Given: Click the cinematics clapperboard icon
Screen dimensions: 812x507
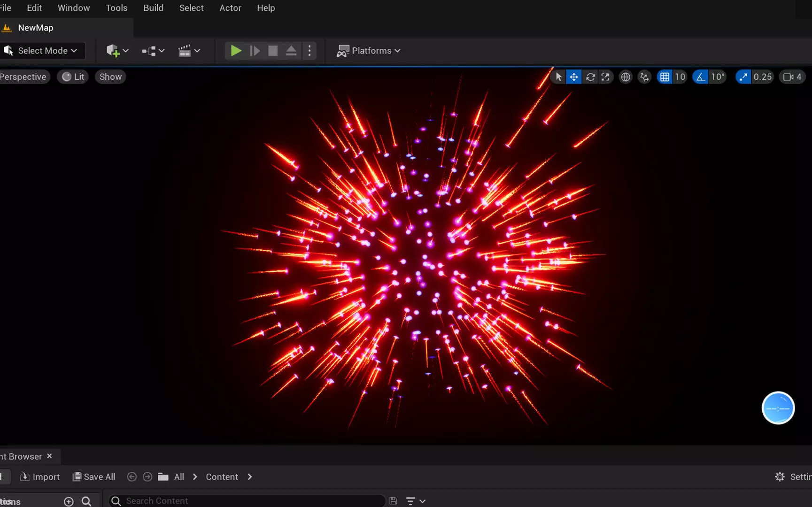Looking at the screenshot, I should tap(185, 51).
